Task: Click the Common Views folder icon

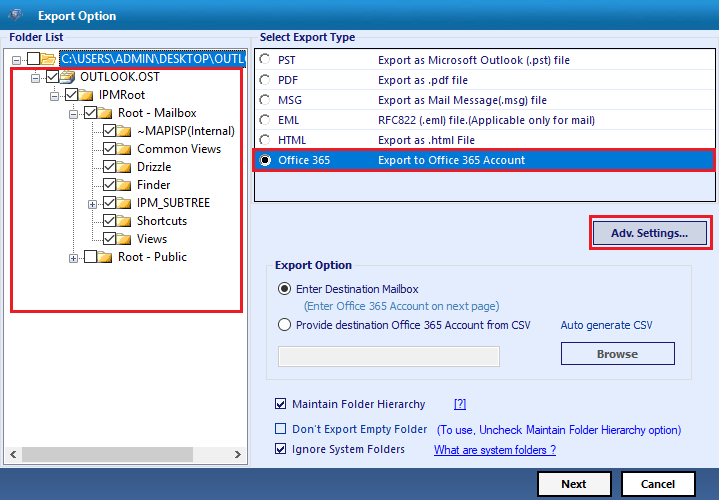Action: pos(124,149)
